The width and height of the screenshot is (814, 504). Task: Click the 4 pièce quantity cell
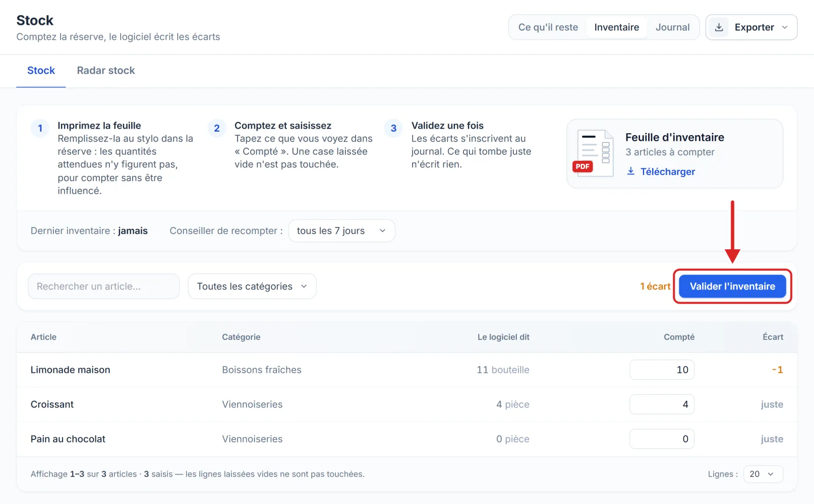pyautogui.click(x=513, y=404)
